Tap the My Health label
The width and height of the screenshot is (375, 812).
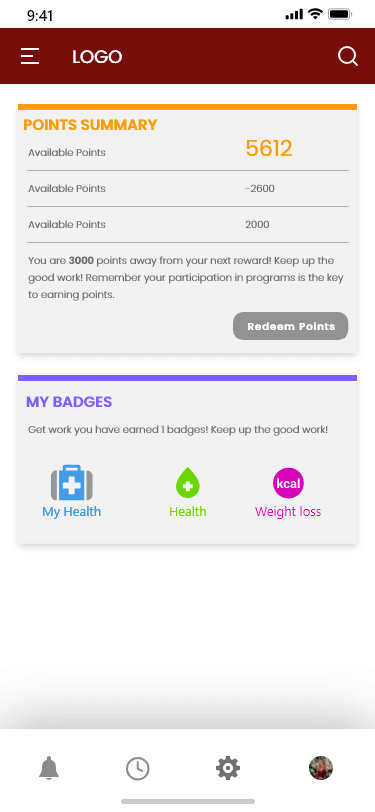click(x=71, y=512)
